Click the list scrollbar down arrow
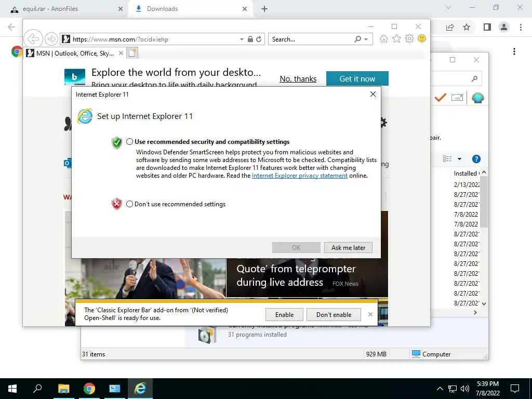The width and height of the screenshot is (532, 399). tap(484, 303)
